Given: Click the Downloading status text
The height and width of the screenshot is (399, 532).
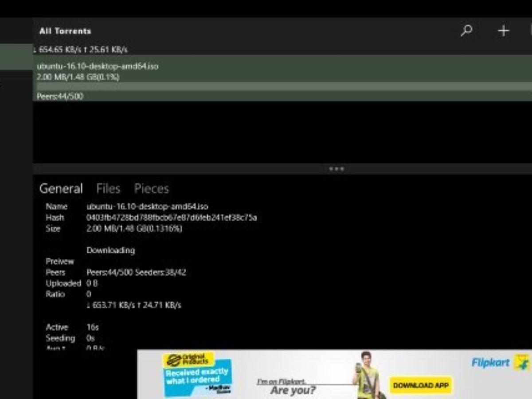Looking at the screenshot, I should point(110,250).
